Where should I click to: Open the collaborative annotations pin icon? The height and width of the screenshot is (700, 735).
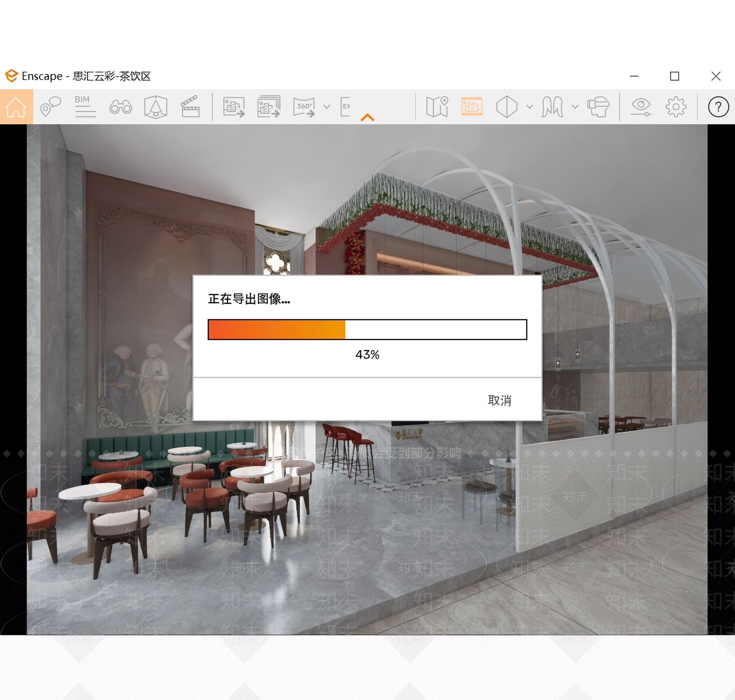pos(51,107)
